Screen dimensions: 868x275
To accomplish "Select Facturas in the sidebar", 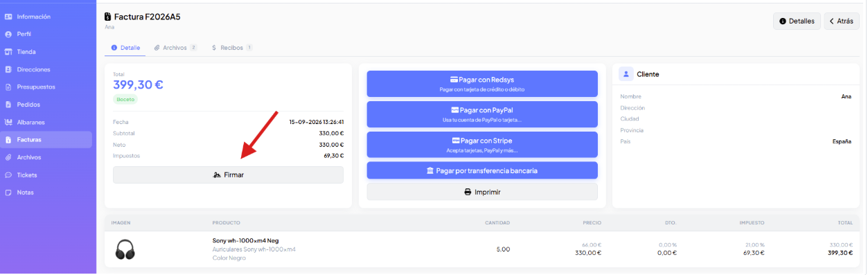I will pyautogui.click(x=46, y=140).
